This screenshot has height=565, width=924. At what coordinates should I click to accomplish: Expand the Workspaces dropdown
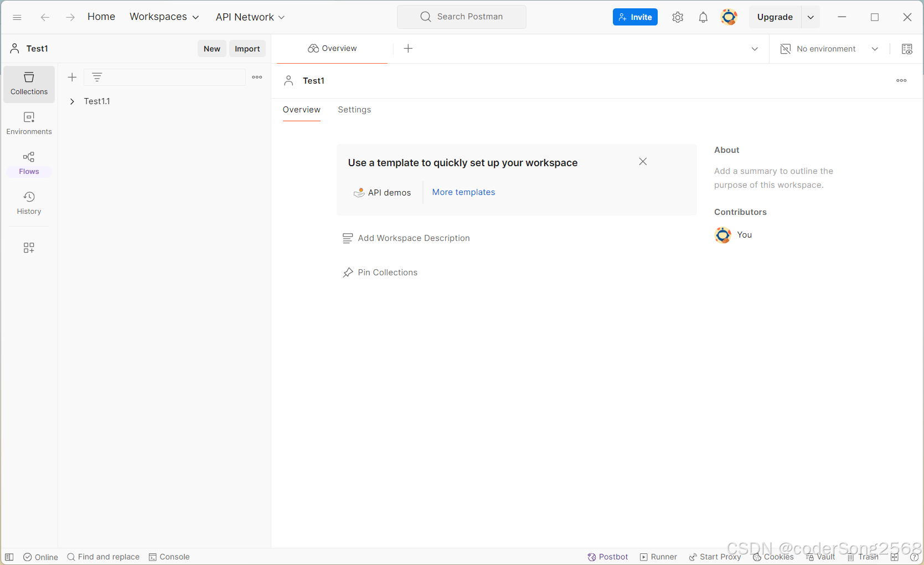(164, 17)
